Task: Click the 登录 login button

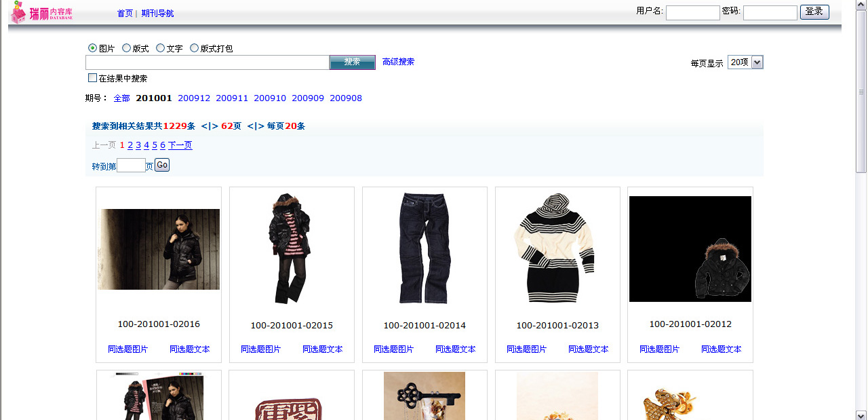Action: coord(814,12)
